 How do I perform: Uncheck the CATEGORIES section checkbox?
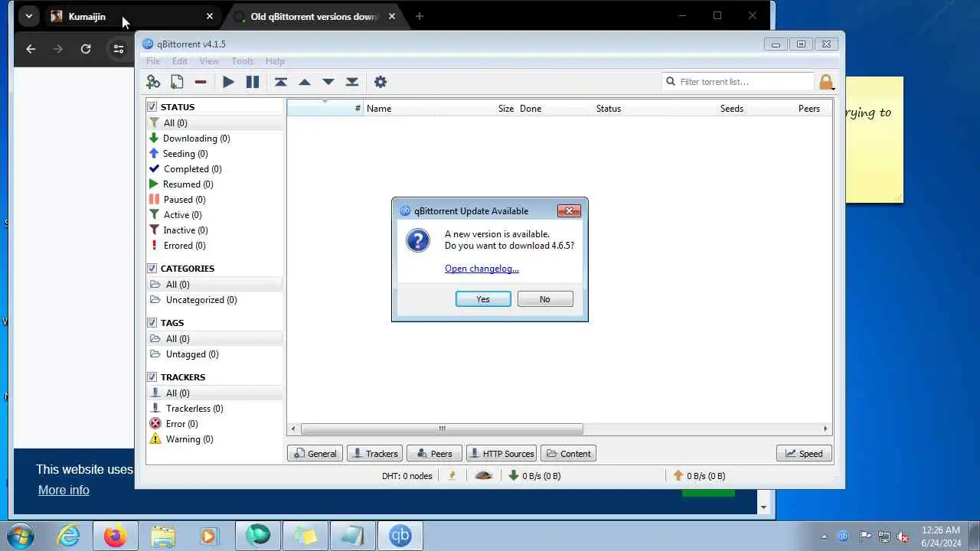[x=152, y=269]
